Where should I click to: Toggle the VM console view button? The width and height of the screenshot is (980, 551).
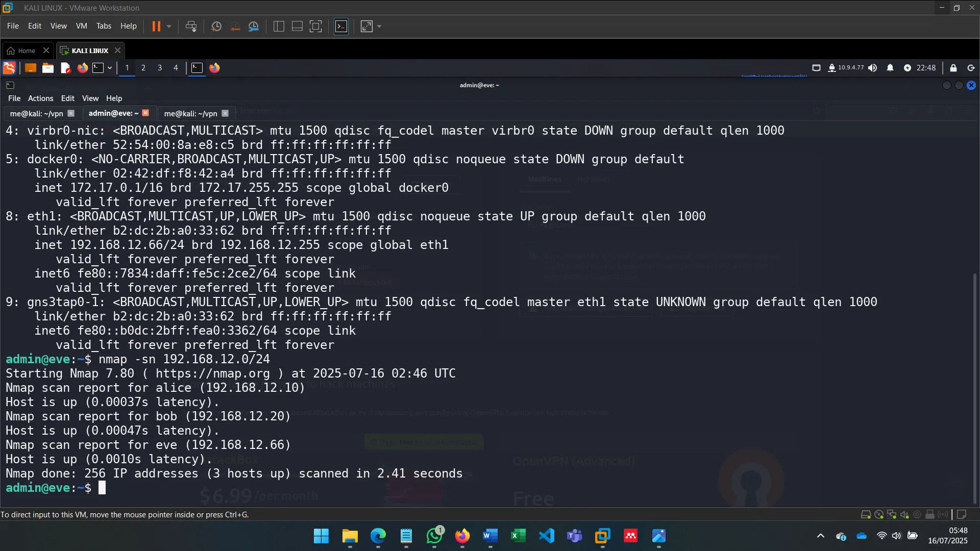[341, 26]
